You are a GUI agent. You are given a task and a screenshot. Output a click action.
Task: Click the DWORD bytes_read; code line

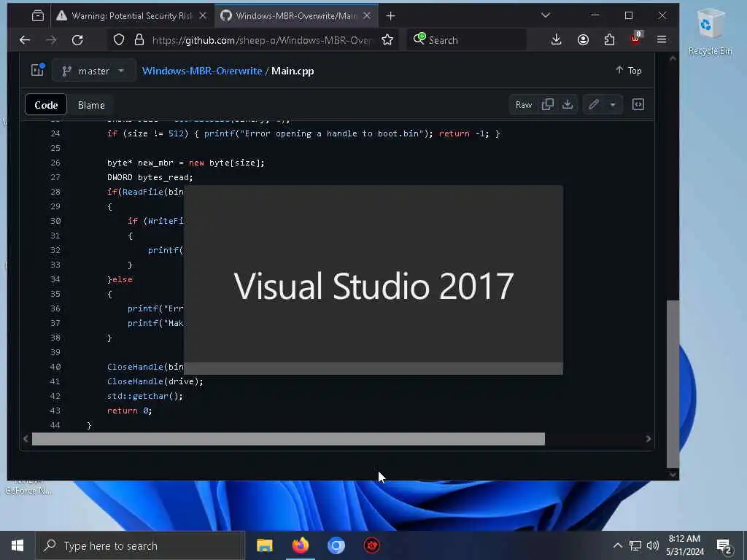[150, 177]
